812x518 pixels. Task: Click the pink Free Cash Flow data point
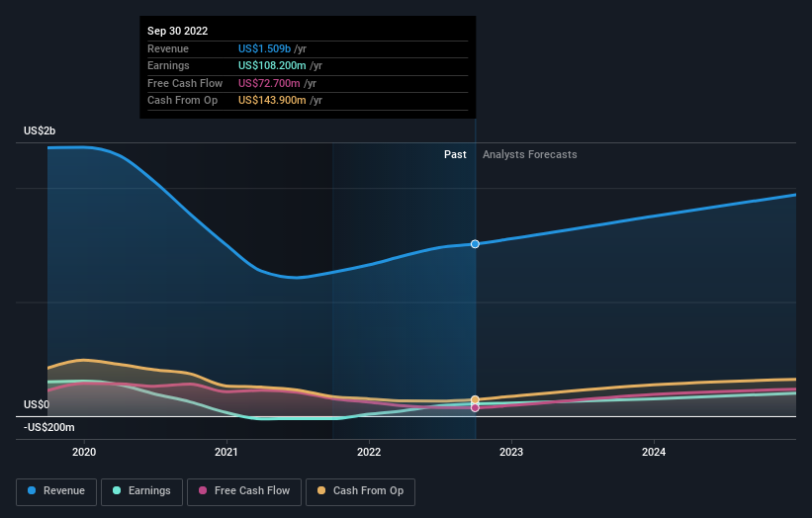(475, 407)
